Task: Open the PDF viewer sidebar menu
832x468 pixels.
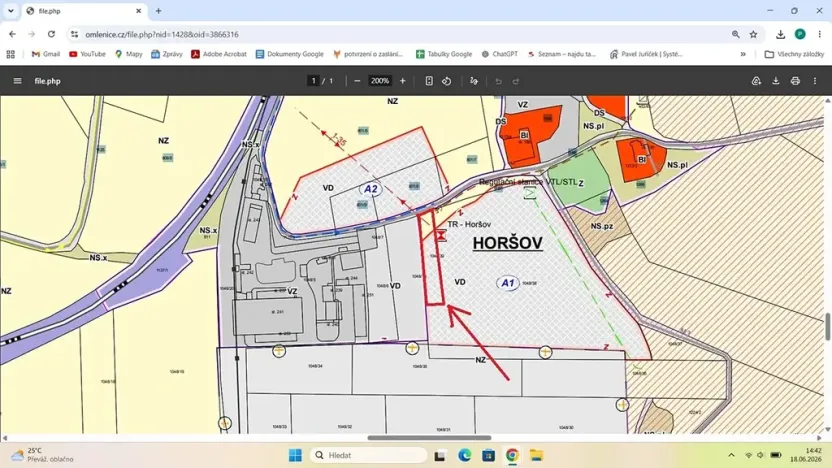Action: coord(18,81)
